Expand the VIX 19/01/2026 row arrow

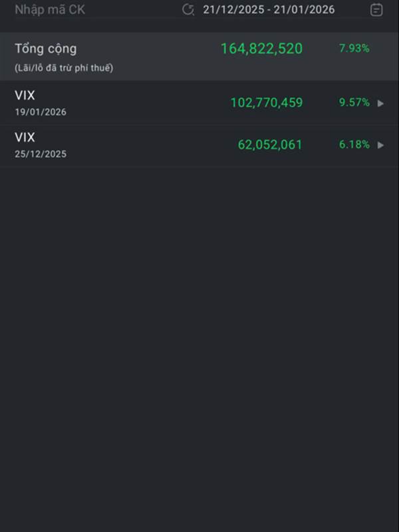[381, 103]
